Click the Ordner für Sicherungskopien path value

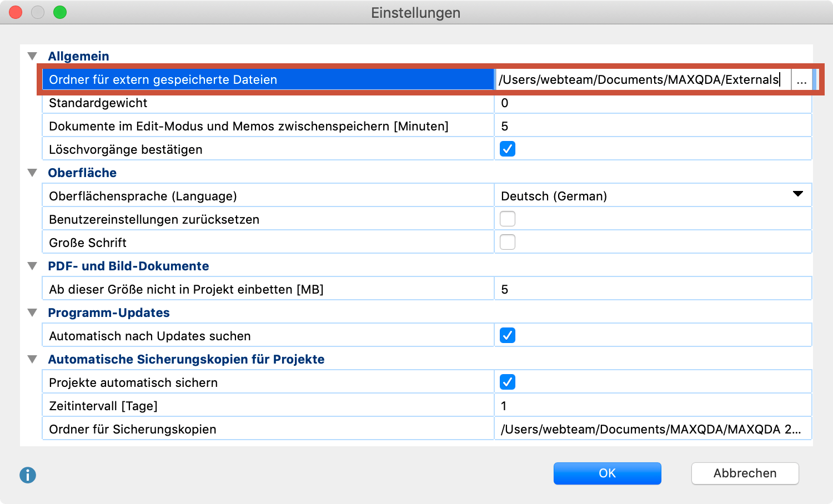(x=653, y=429)
